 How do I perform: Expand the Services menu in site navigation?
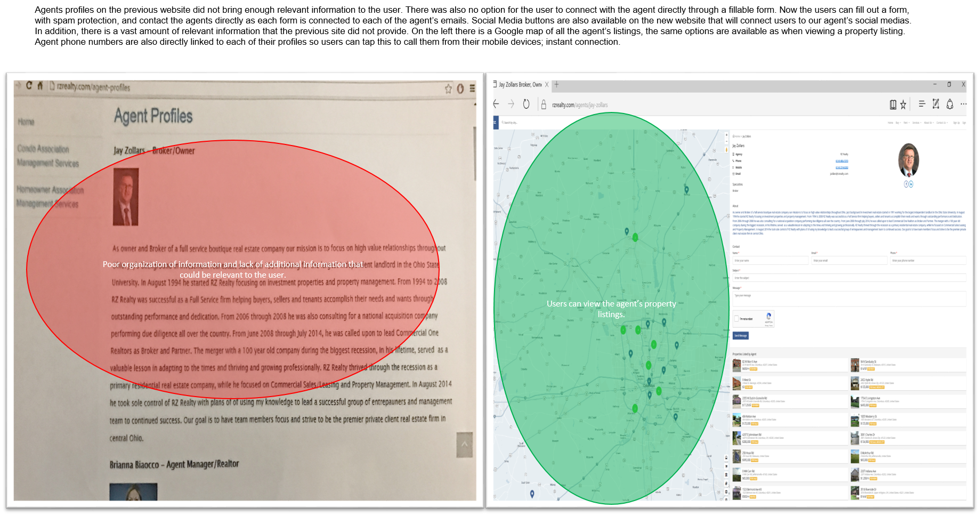(x=916, y=123)
